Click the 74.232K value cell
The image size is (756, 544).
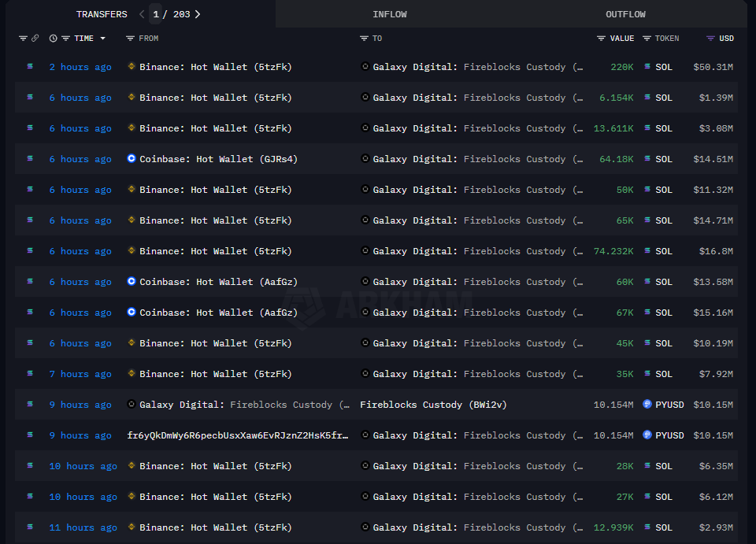click(613, 251)
